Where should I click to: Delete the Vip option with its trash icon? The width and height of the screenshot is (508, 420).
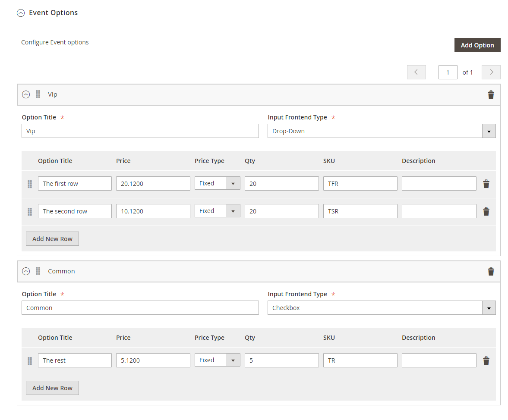point(491,94)
